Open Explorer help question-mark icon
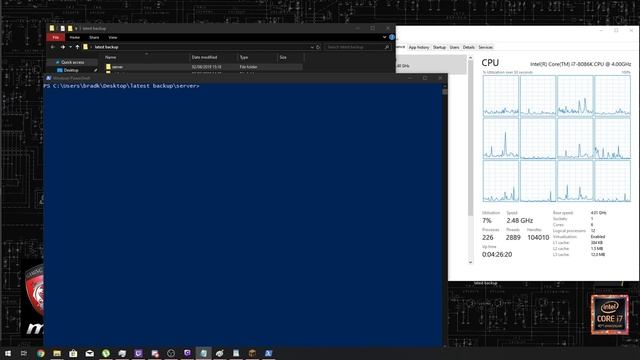This screenshot has height=360, width=640. pyautogui.click(x=392, y=37)
